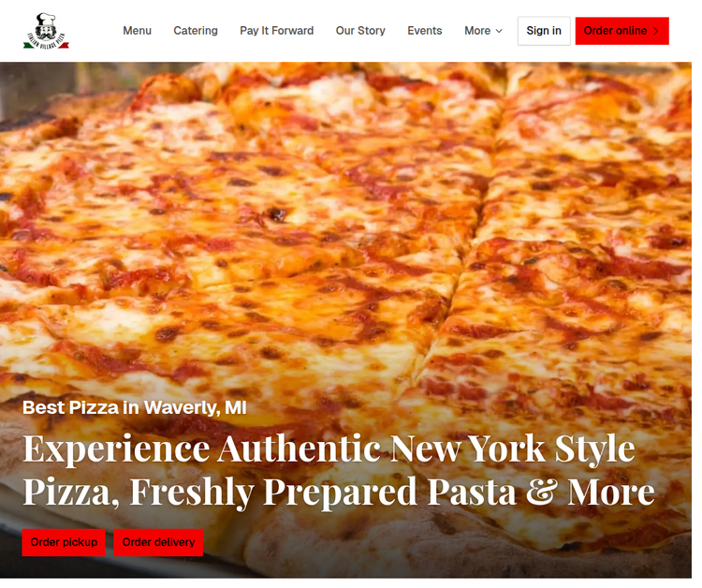702x588 pixels.
Task: Click the Experience Authentic New York Style headline
Action: pyautogui.click(x=329, y=448)
